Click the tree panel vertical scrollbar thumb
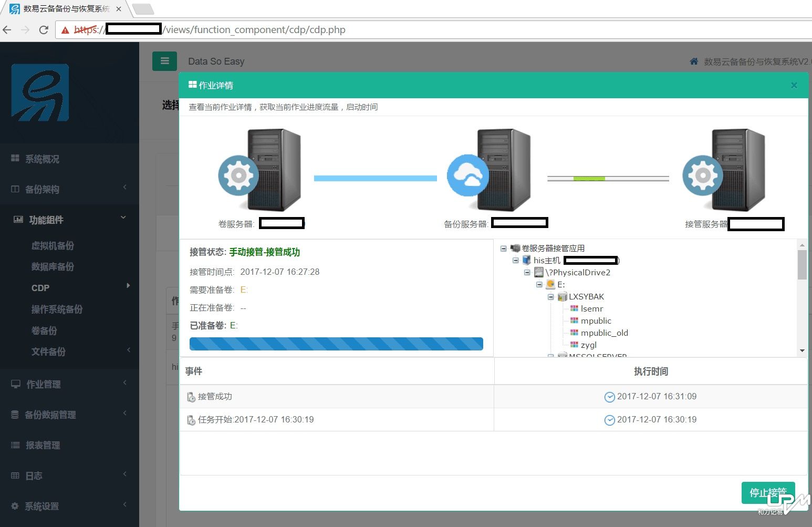This screenshot has width=812, height=527. coord(802,265)
